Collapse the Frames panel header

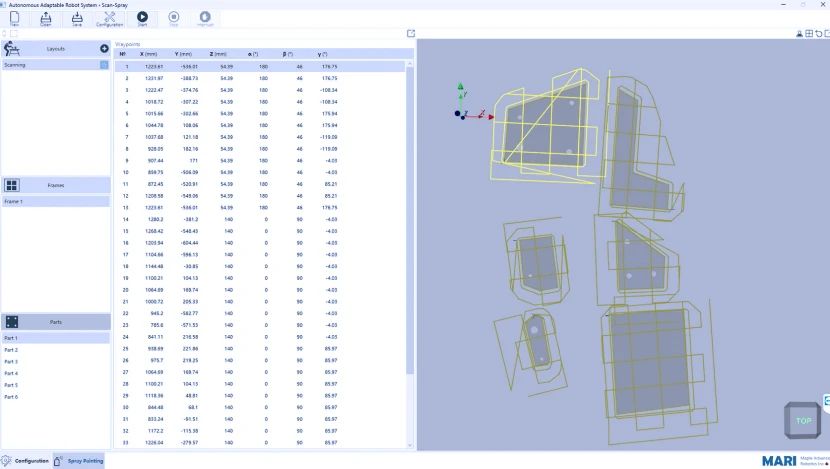pyautogui.click(x=56, y=185)
